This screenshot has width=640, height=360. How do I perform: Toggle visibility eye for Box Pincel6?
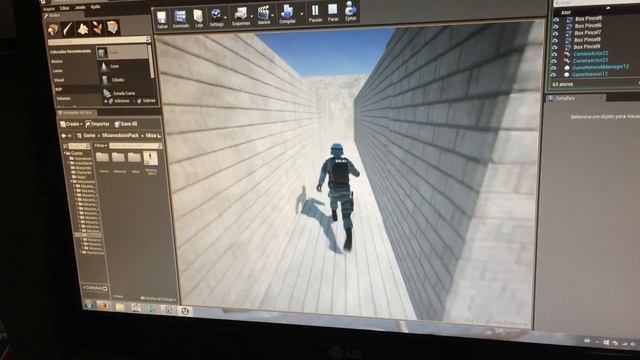tap(556, 26)
